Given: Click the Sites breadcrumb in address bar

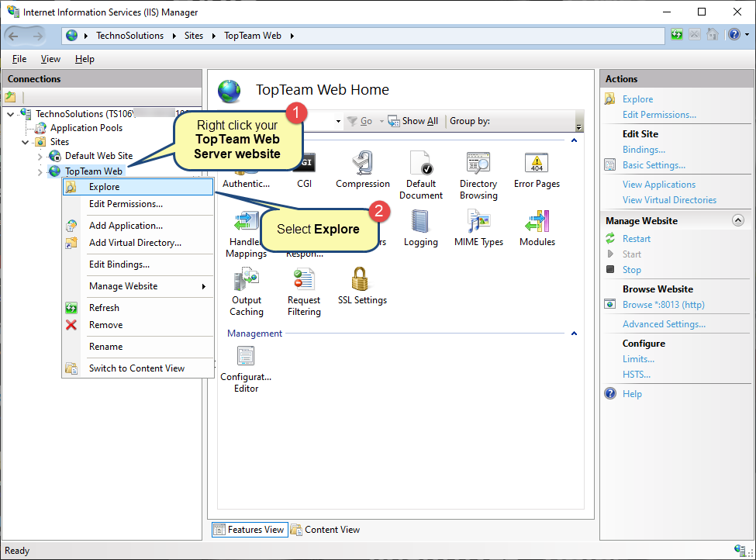Looking at the screenshot, I should [x=193, y=36].
